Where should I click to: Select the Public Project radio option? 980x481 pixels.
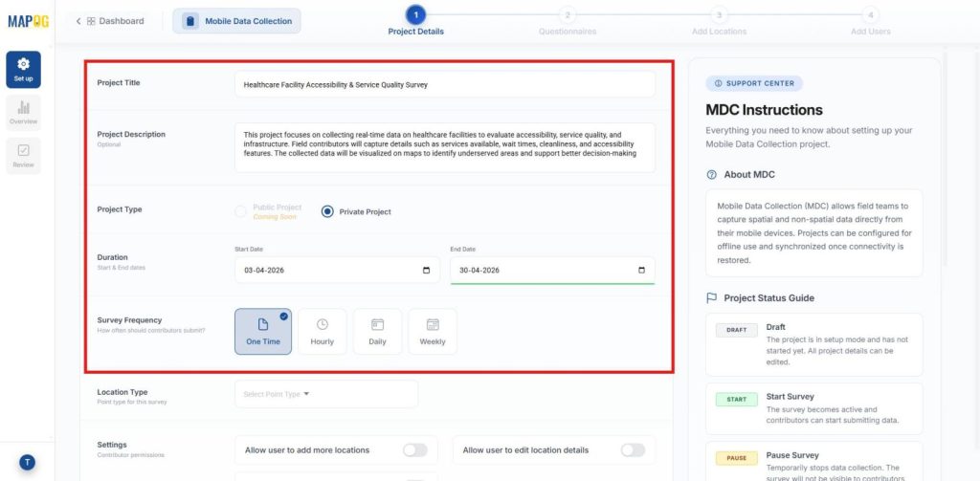point(240,211)
